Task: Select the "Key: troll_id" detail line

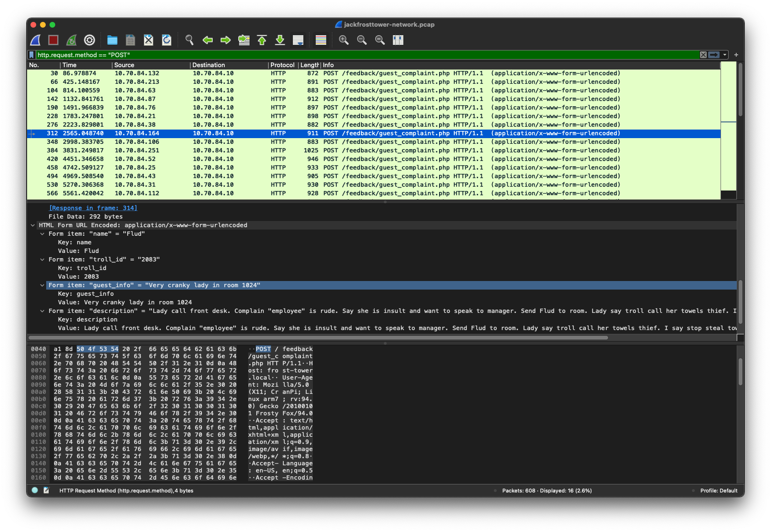Action: 82,268
